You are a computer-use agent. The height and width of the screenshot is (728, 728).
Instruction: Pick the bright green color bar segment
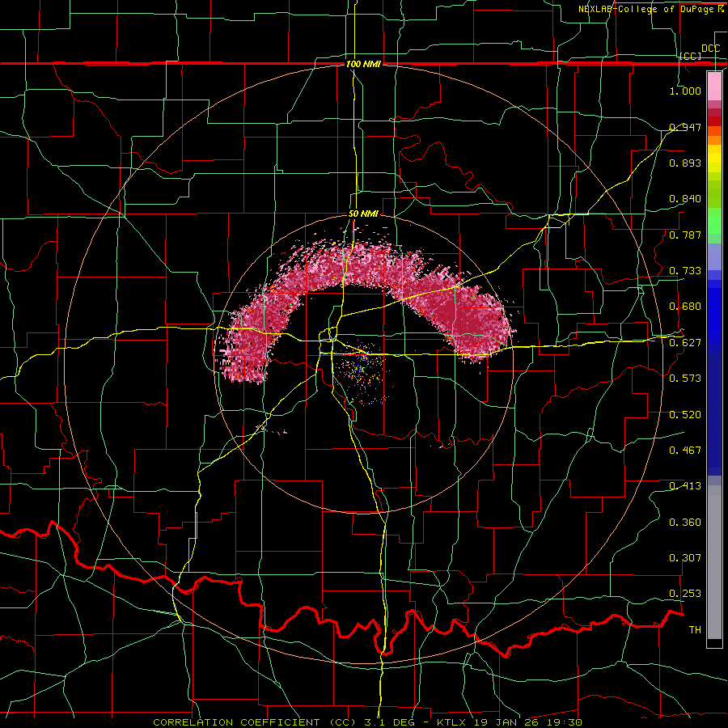(x=714, y=221)
